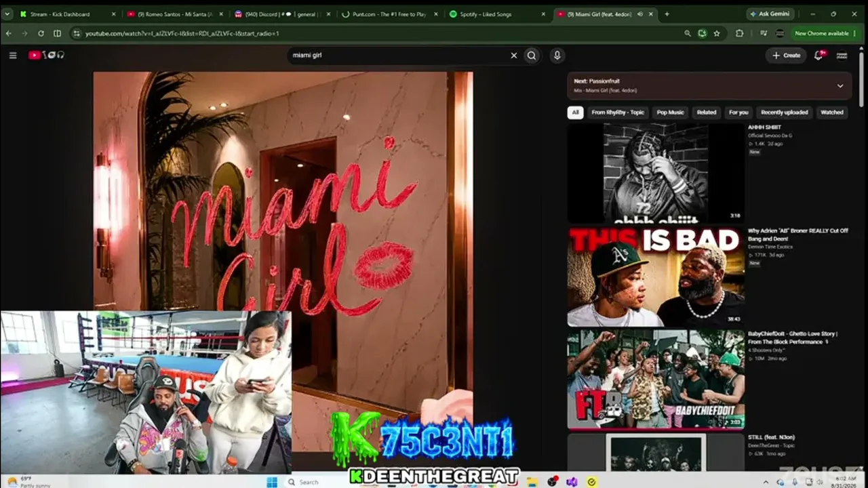View site information icon in address bar
The height and width of the screenshot is (488, 868).
[x=77, y=33]
